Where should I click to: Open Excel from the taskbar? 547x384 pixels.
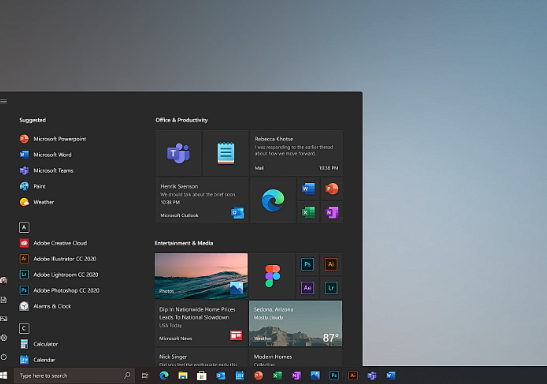277,376
